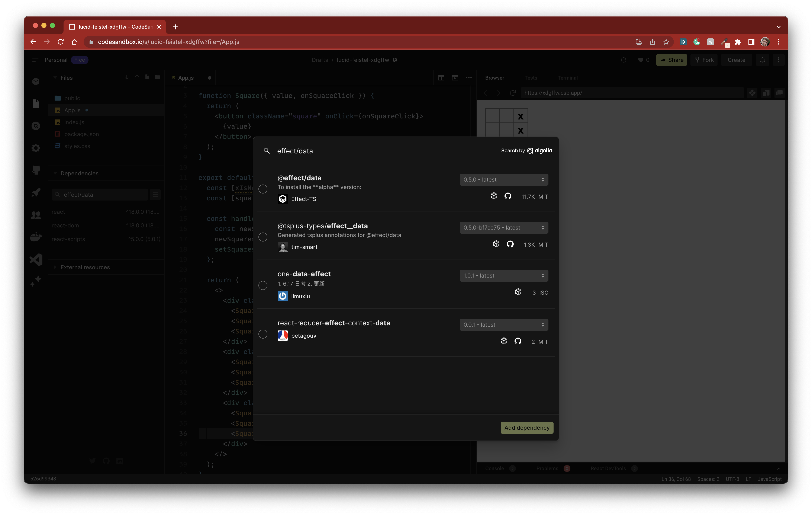812x515 pixels.
Task: Select the one-data-effect radio button
Action: pyautogui.click(x=263, y=285)
